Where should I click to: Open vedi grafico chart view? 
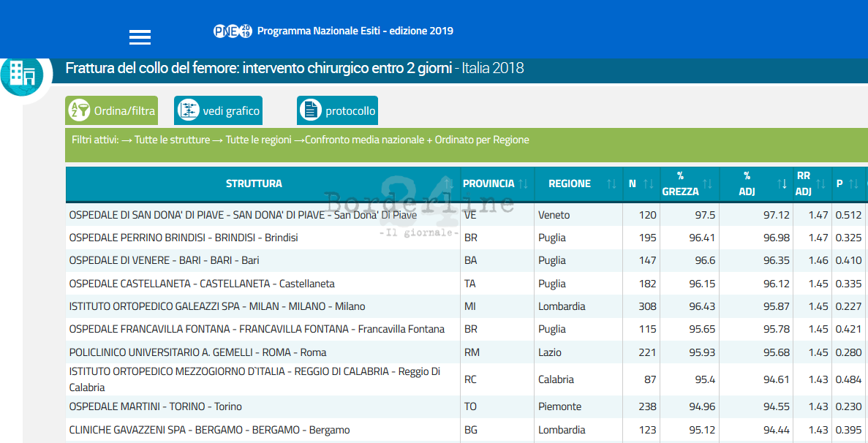tap(218, 111)
